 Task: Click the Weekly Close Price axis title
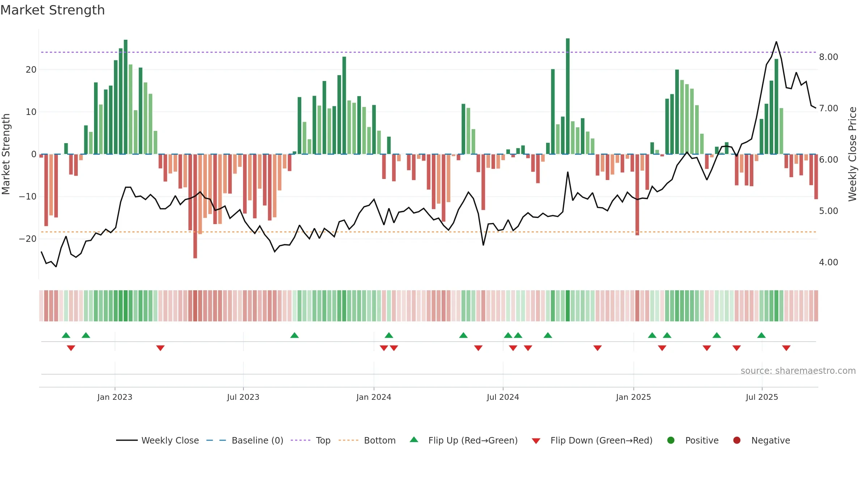tap(852, 154)
